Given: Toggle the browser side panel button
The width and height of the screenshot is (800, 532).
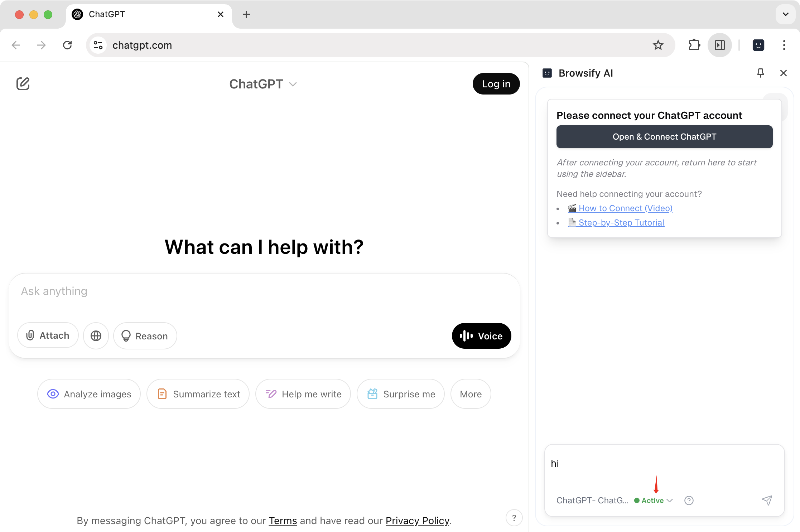Looking at the screenshot, I should [720, 45].
